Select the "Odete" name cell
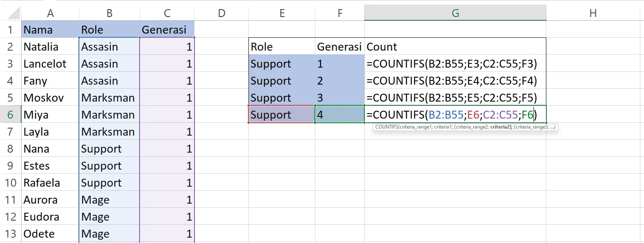Image resolution: width=644 pixels, height=243 pixels. (x=50, y=234)
